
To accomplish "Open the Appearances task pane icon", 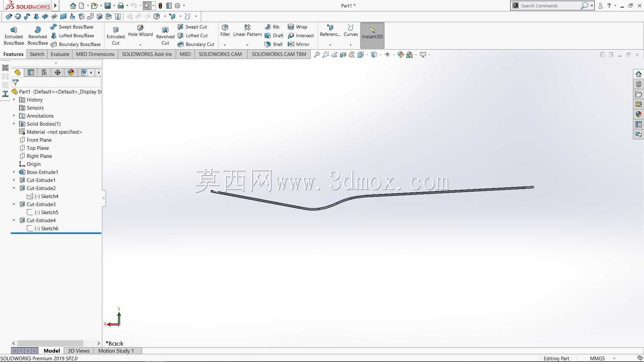I will click(638, 114).
